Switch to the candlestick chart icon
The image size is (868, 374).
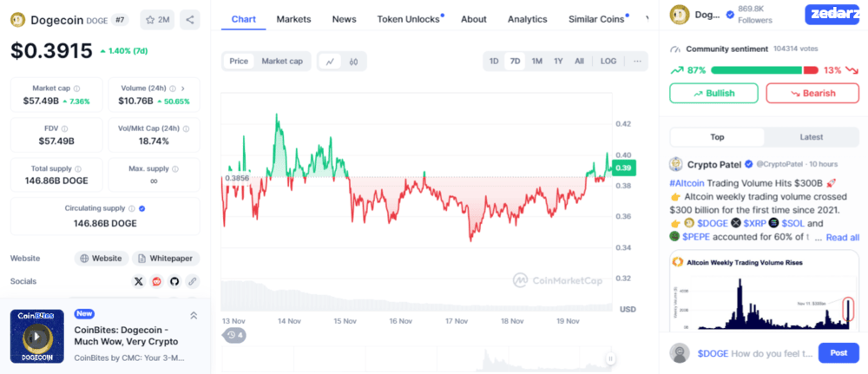click(x=354, y=62)
